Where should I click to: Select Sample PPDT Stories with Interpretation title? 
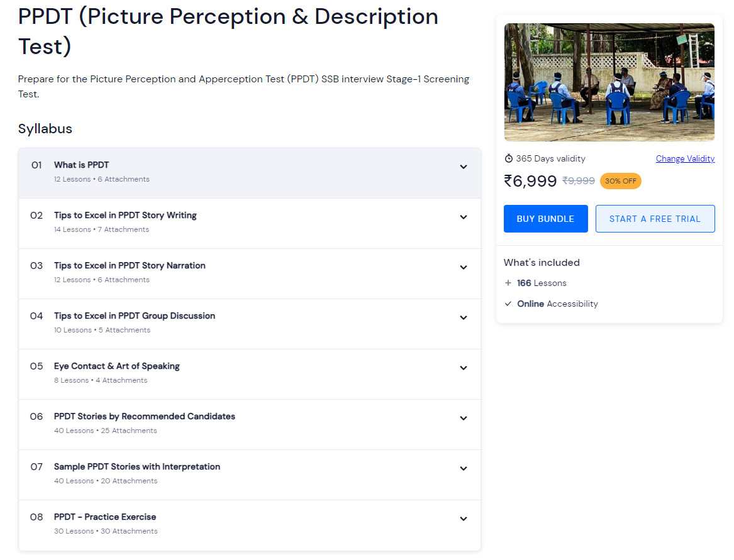(136, 467)
